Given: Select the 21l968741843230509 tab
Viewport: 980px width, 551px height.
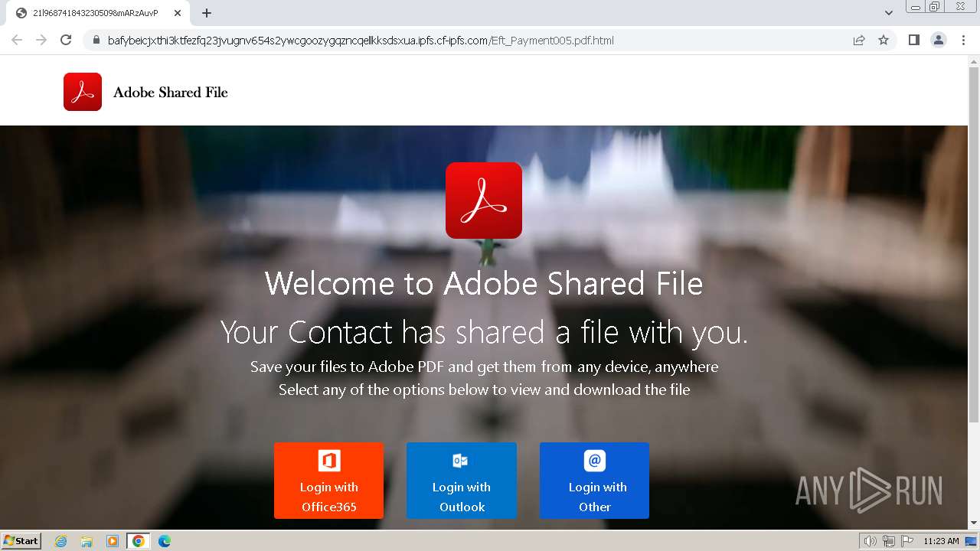Looking at the screenshot, I should [98, 13].
